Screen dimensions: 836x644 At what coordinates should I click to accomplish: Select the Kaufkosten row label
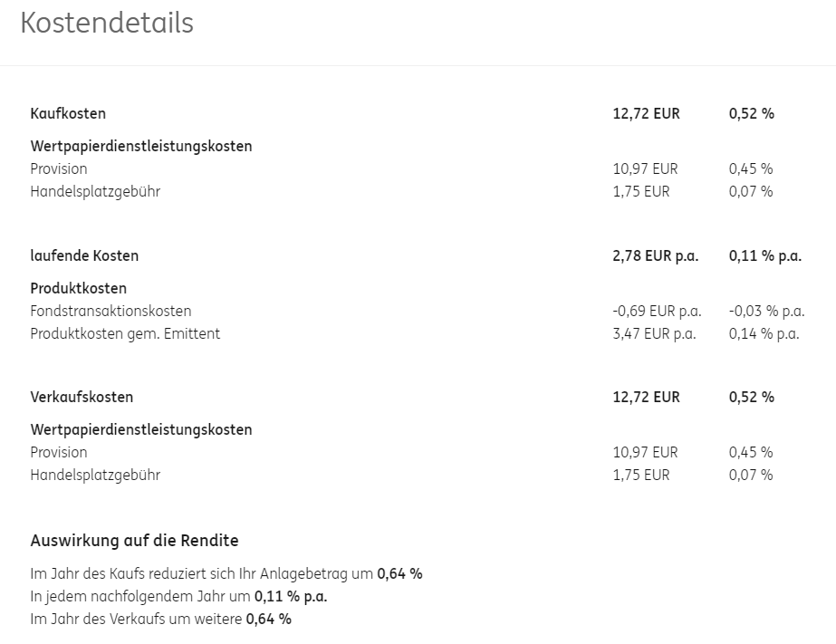[x=68, y=114]
